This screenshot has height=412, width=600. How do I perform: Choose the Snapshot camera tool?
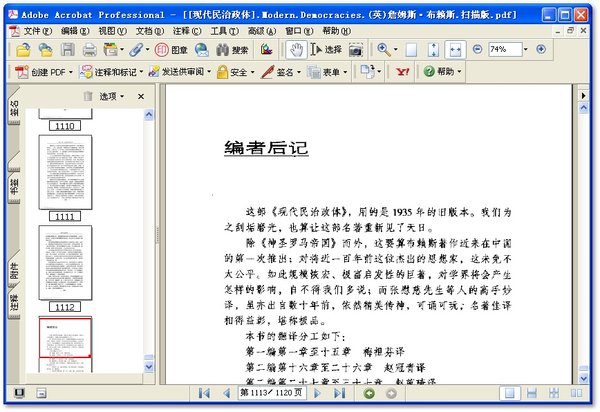tap(355, 50)
